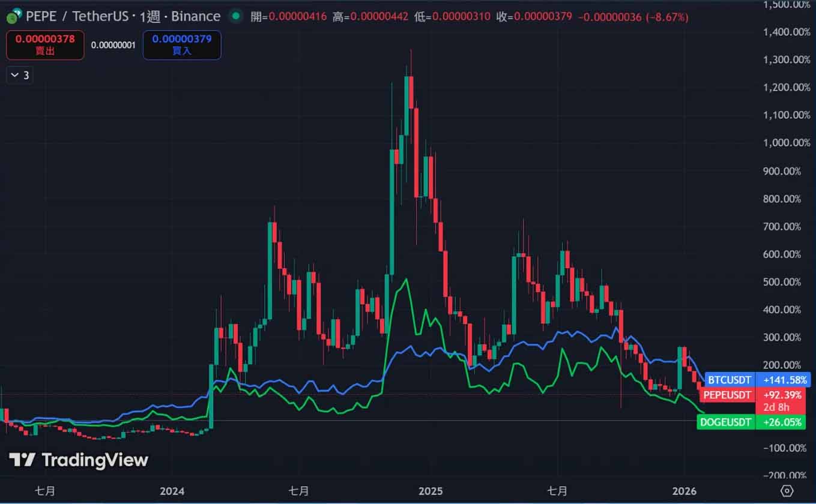Click the change value −0.00000036 (−8.67%)
Screen dimensions: 816x504
[633, 17]
